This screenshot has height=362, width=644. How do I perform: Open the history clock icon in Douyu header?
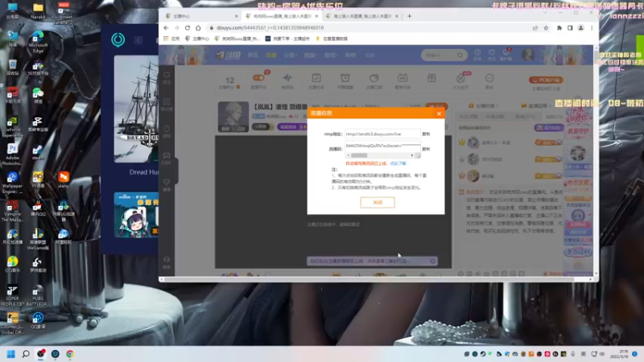click(x=477, y=54)
